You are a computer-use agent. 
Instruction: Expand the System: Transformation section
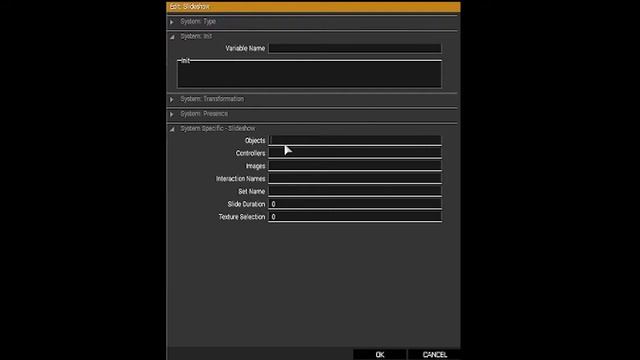coord(172,99)
